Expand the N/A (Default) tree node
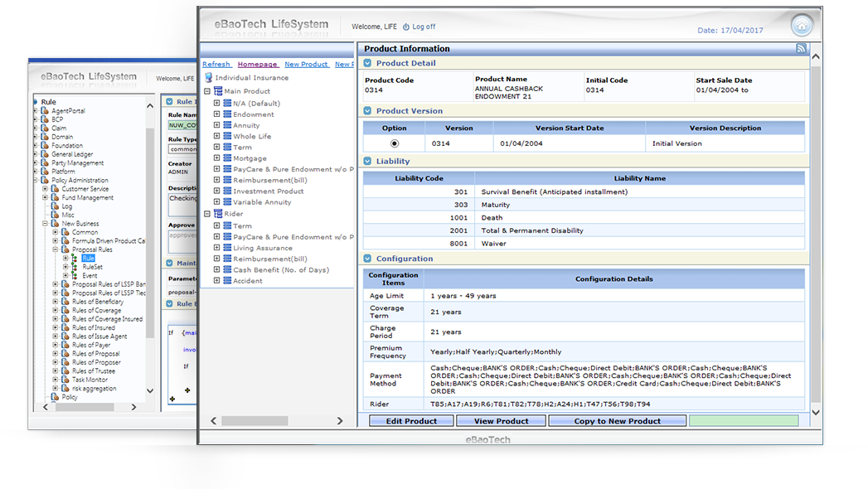The height and width of the screenshot is (489, 868). [217, 103]
